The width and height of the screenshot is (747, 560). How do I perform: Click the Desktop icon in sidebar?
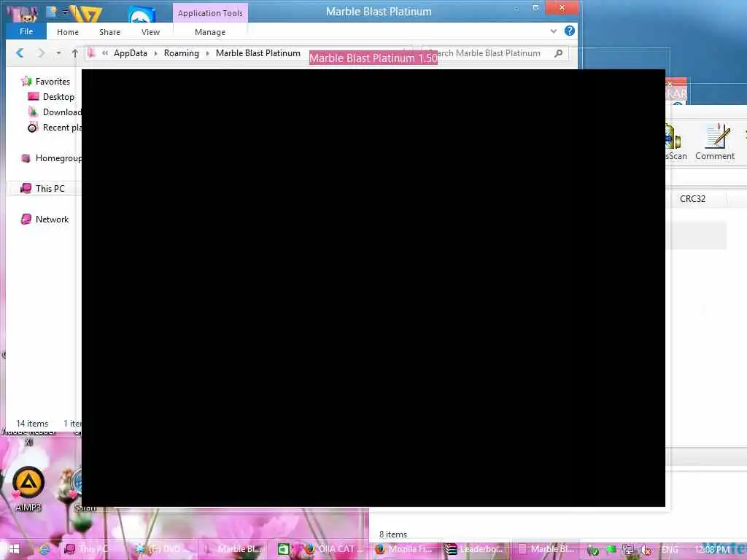[34, 97]
